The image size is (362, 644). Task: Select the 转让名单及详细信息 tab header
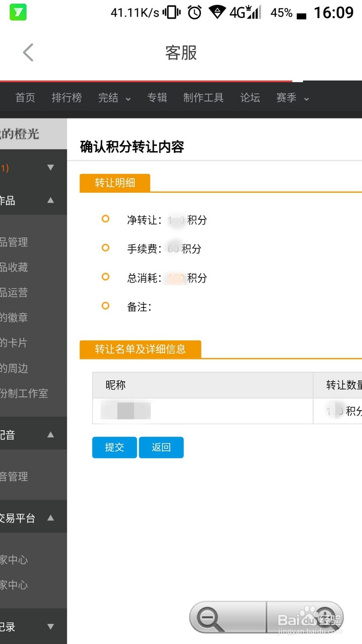point(140,349)
